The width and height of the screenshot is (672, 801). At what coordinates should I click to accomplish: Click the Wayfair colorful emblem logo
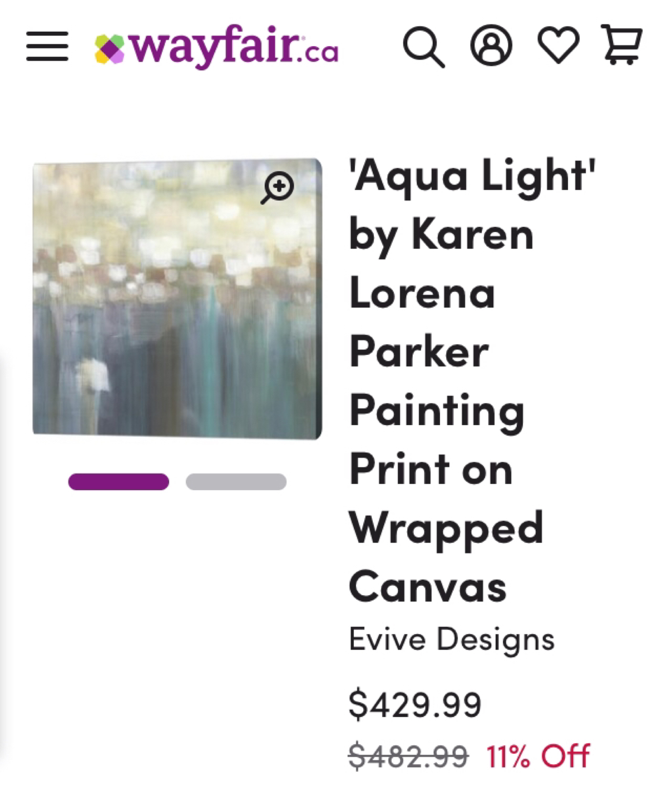(x=110, y=48)
